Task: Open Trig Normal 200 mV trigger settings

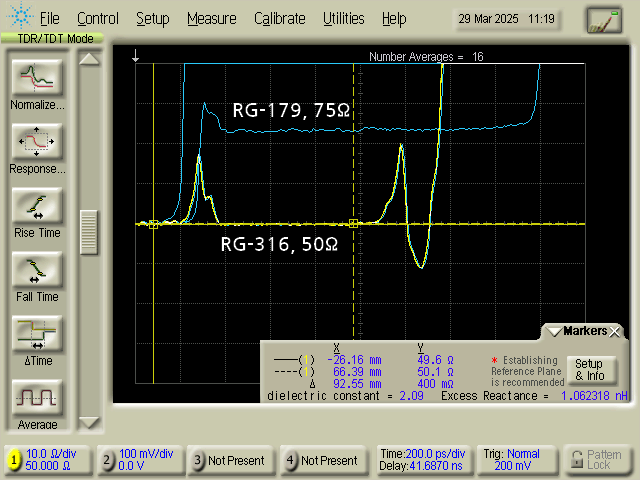Action: (x=517, y=460)
